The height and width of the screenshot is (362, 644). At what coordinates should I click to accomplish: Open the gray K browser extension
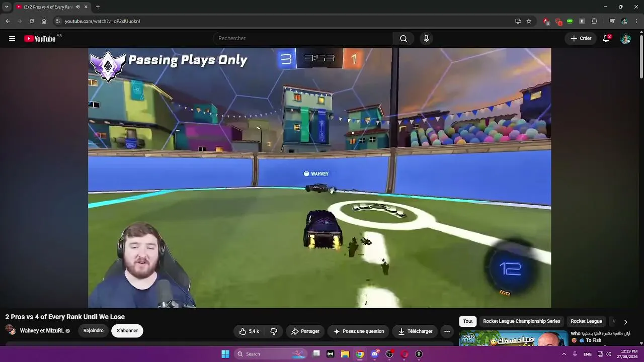[582, 21]
